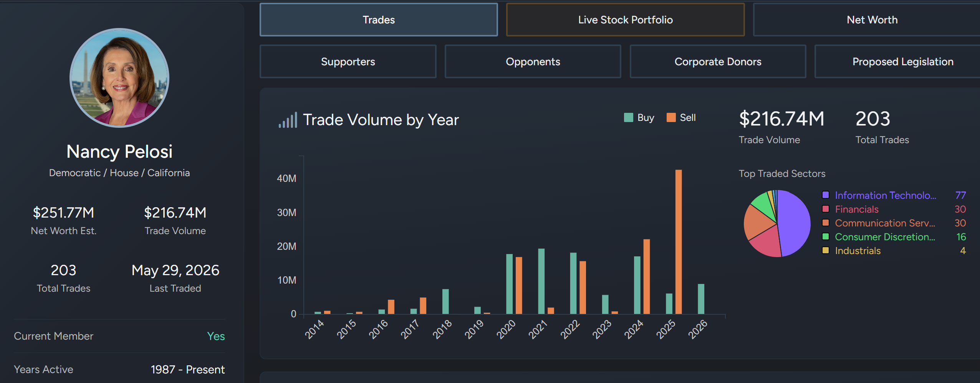Click the pink Financials color box
The width and height of the screenshot is (980, 383).
click(825, 209)
